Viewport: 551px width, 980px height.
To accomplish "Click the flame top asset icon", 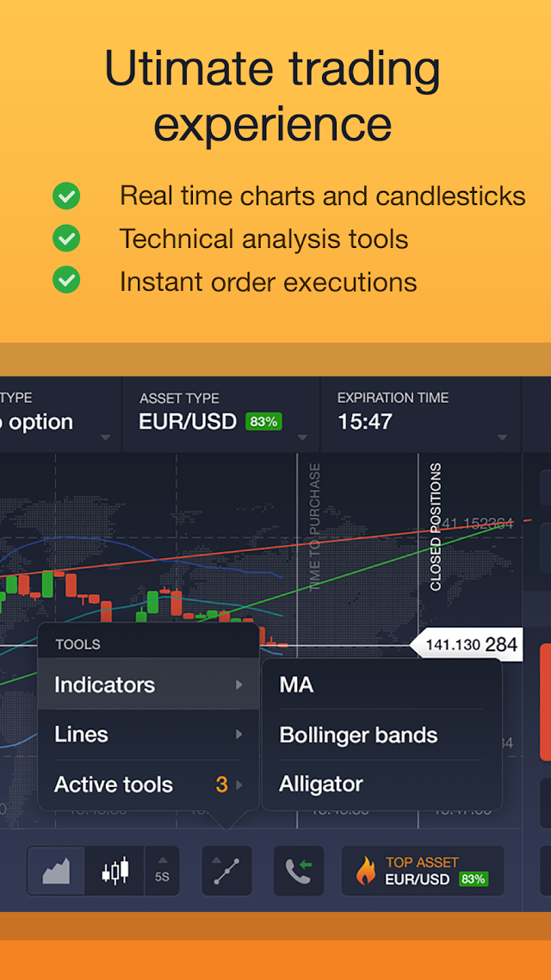I will coord(365,871).
